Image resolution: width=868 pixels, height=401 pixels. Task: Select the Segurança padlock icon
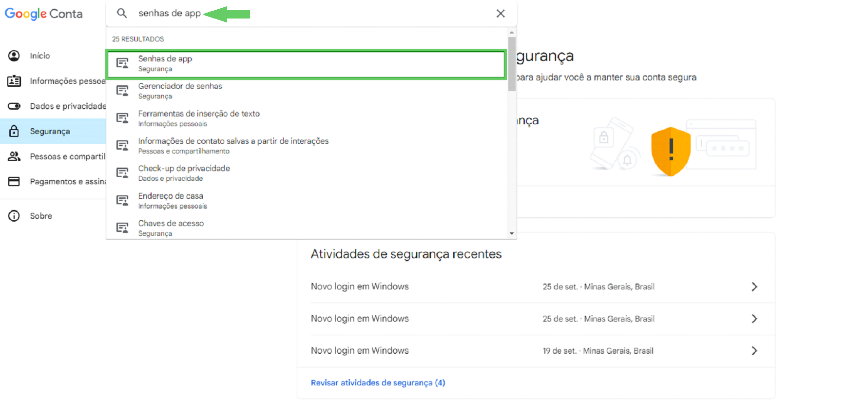[x=14, y=131]
